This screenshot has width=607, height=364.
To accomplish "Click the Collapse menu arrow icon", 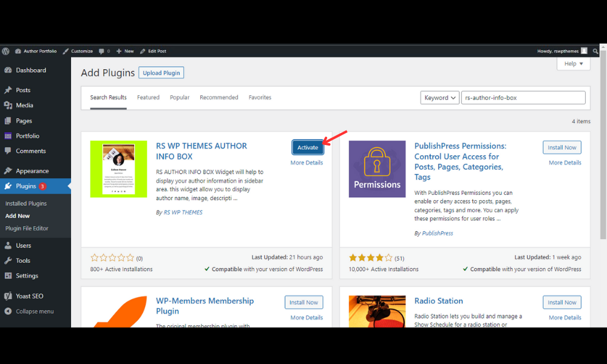I will (x=8, y=311).
